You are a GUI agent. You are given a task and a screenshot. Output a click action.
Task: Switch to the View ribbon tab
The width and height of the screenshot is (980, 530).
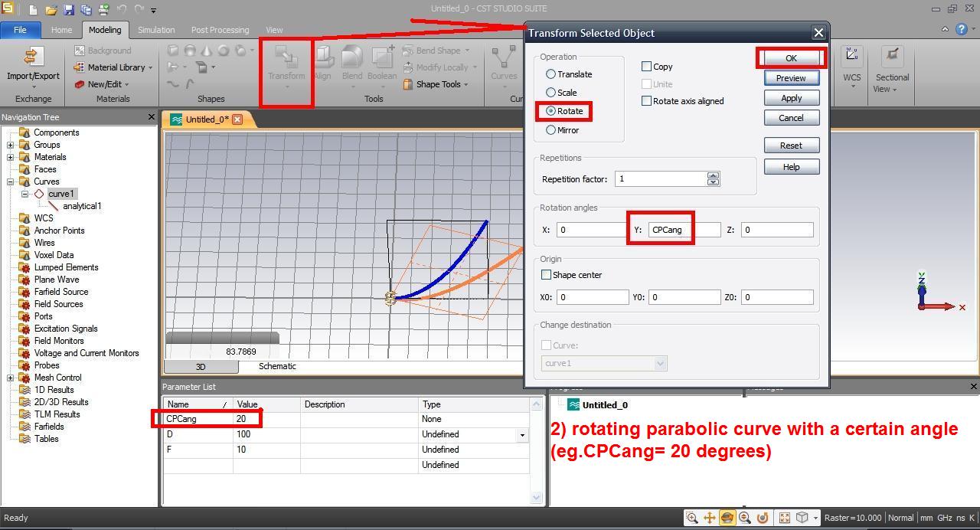click(x=274, y=30)
